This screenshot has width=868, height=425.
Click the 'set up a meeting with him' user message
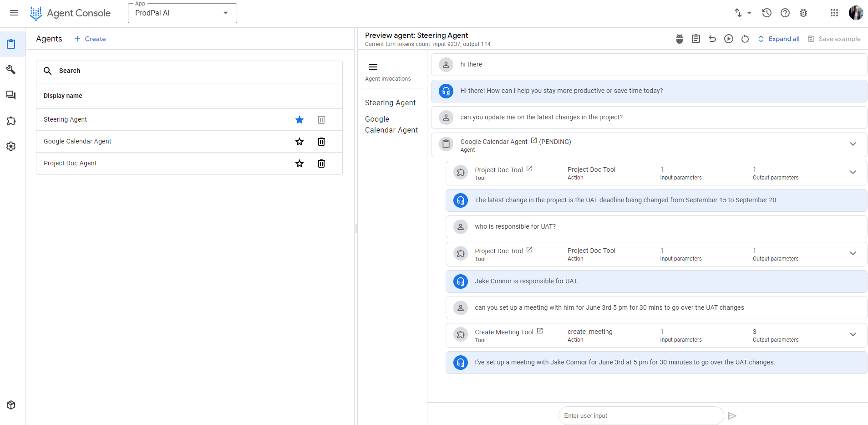tap(656, 308)
